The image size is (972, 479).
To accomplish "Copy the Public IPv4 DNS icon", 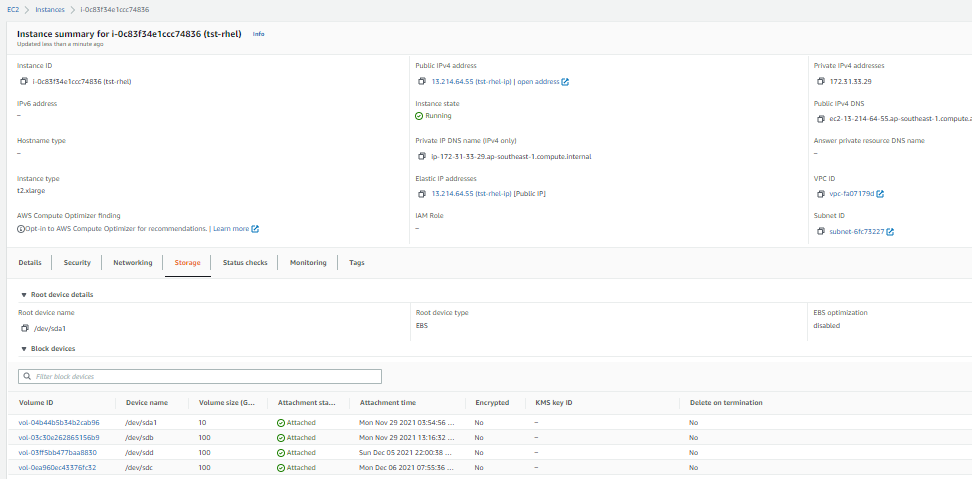I will (x=821, y=118).
